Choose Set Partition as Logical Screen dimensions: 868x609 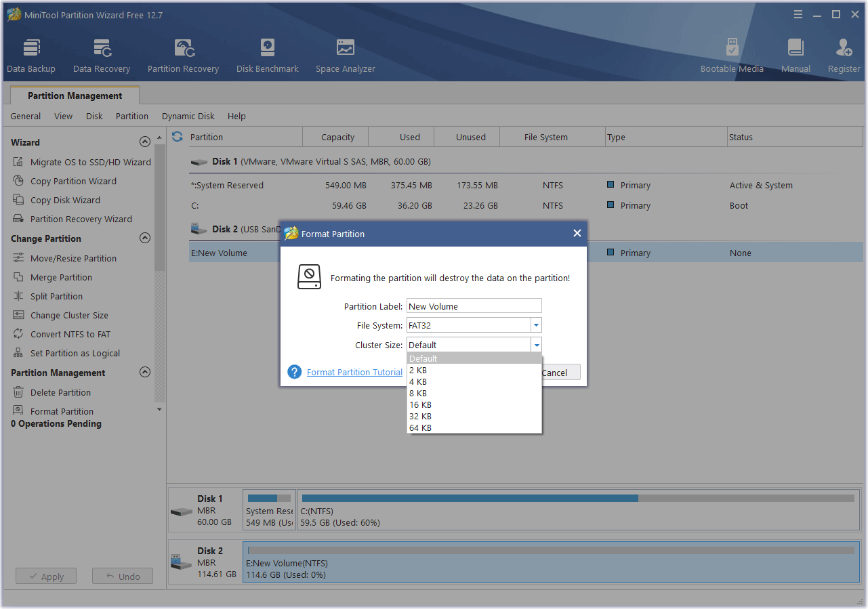coord(66,353)
